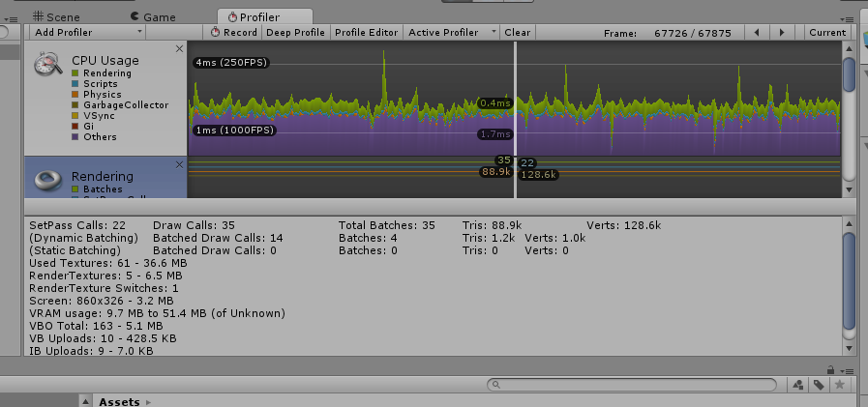The height and width of the screenshot is (407, 868).
Task: Click the white selected-frame marker line in CPU chart
Action: pyautogui.click(x=516, y=99)
